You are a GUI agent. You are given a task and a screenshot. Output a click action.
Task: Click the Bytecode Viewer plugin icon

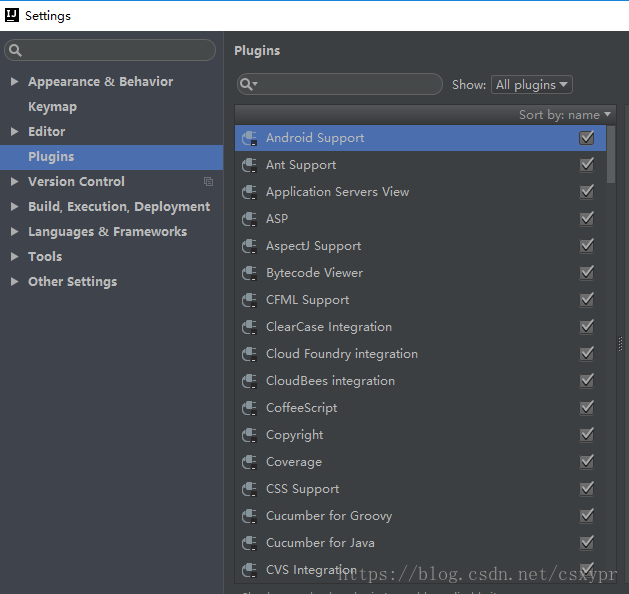tap(249, 273)
